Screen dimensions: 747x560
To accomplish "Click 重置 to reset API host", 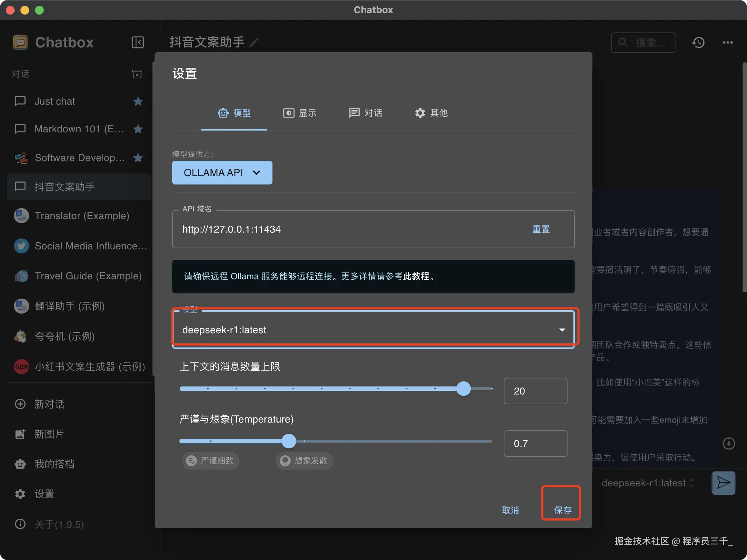I will coord(541,229).
